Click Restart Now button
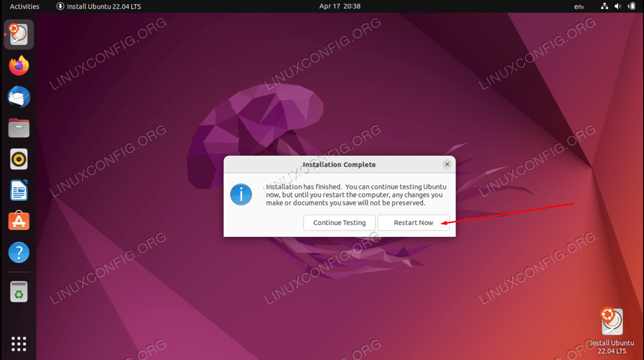Viewport: 644px width, 360px height. pyautogui.click(x=413, y=223)
